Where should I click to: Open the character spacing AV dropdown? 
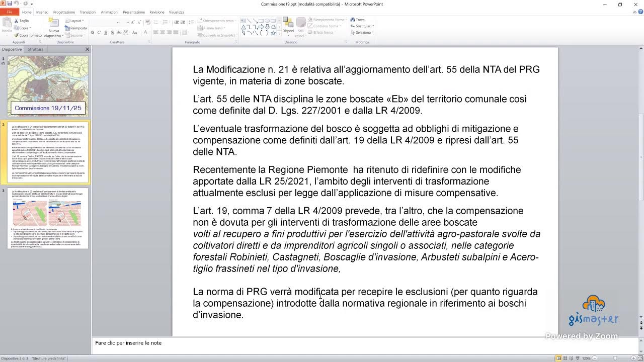126,32
